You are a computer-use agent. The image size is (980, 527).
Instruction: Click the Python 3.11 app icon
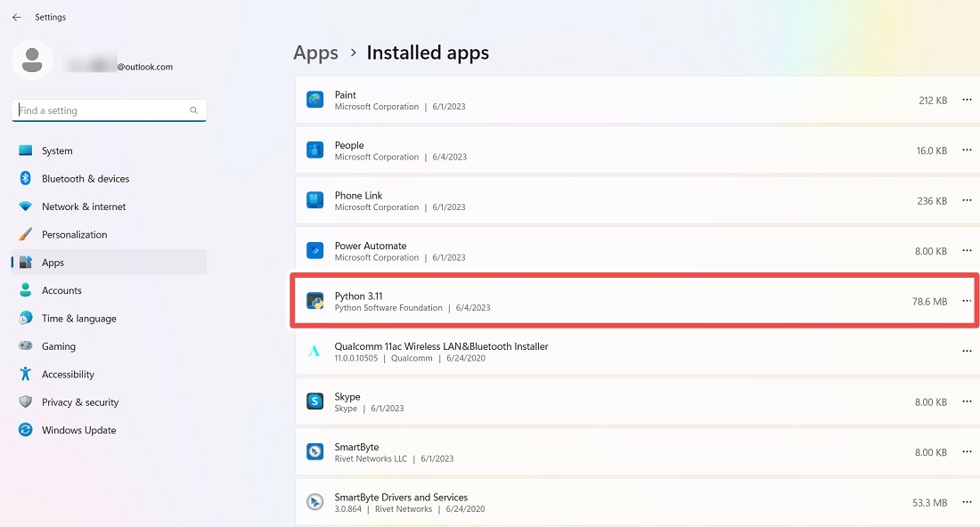pyautogui.click(x=314, y=300)
